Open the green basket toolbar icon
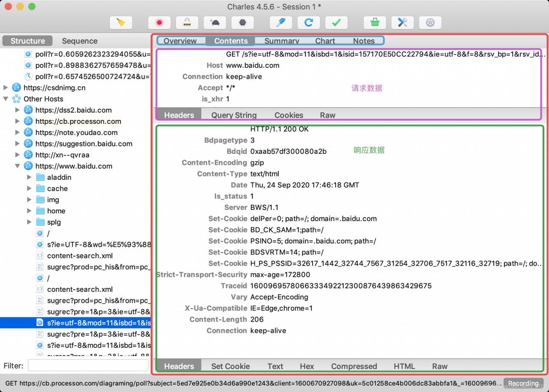The height and width of the screenshot is (392, 549). click(x=375, y=23)
